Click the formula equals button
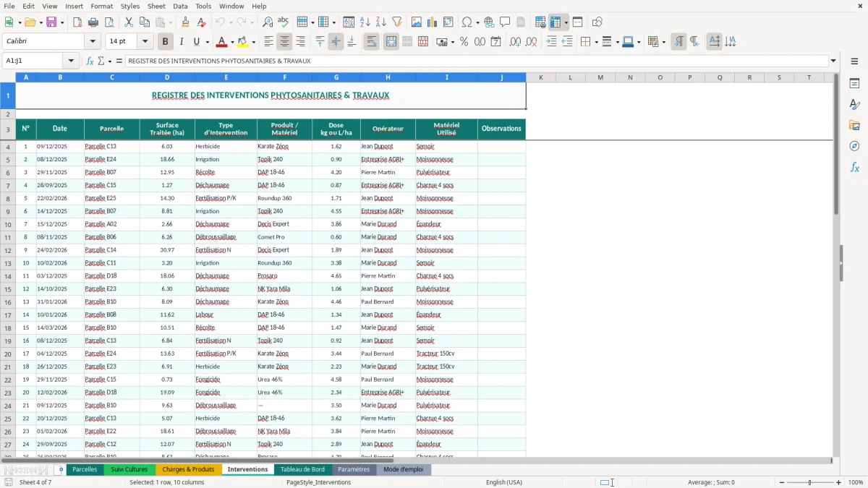This screenshot has width=868, height=488. pos(119,61)
